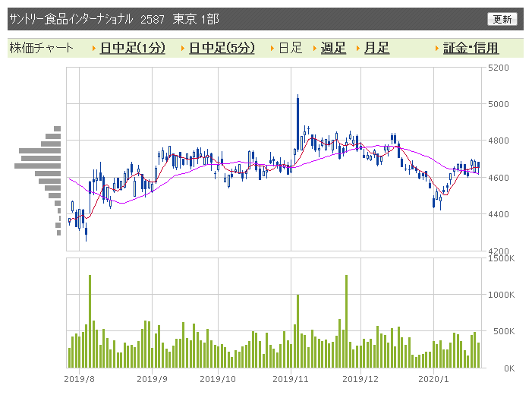This screenshot has width=532, height=395.
Task: Click the 0K volume axis label
Action: tap(509, 368)
